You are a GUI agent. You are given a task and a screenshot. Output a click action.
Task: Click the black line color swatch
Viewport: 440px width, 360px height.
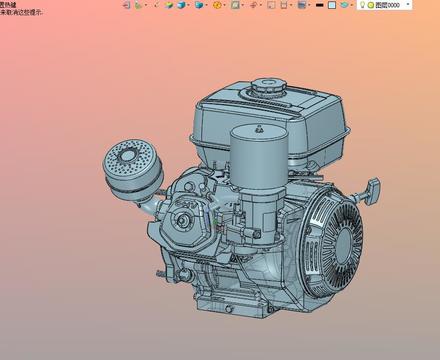click(x=319, y=5)
